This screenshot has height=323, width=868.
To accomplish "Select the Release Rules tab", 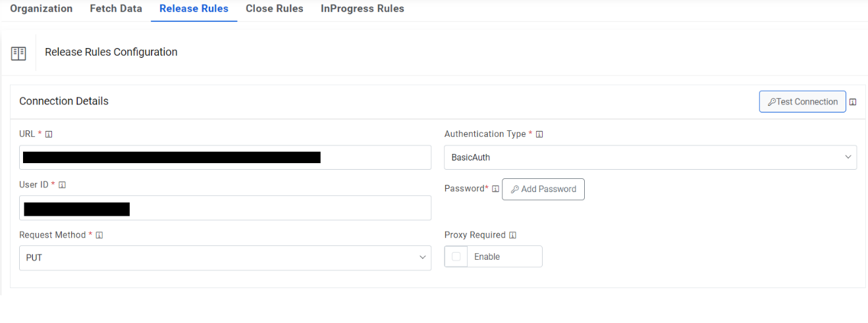I will coord(194,9).
